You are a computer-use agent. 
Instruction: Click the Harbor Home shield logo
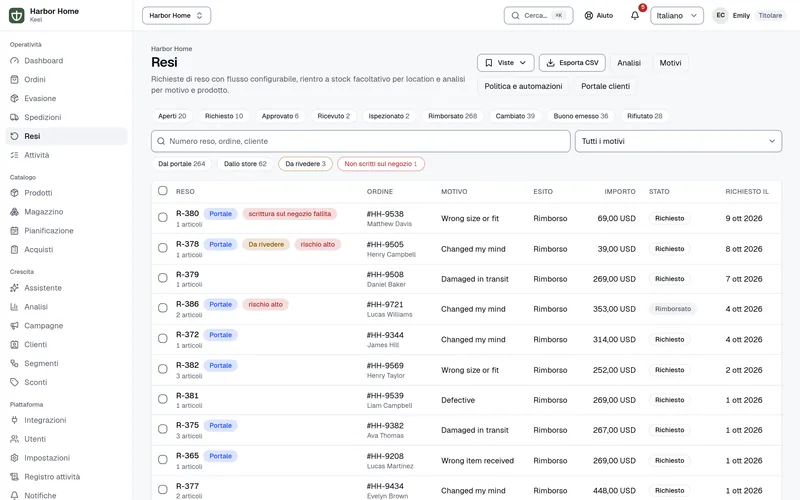pos(16,15)
